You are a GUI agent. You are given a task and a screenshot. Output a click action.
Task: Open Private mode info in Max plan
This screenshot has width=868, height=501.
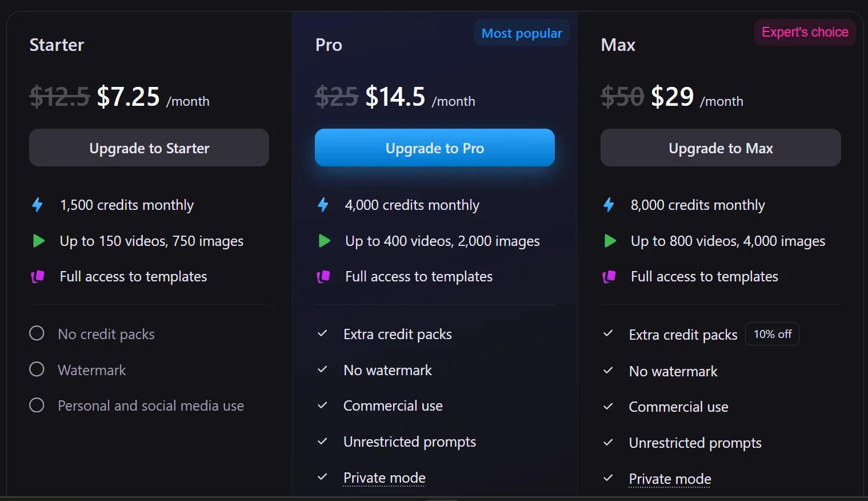(670, 479)
